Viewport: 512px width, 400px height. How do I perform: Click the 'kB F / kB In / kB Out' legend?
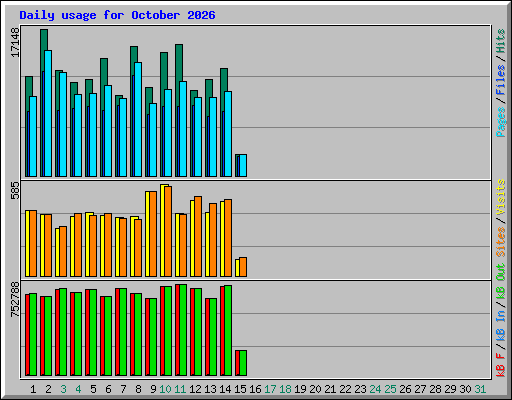(x=500, y=320)
